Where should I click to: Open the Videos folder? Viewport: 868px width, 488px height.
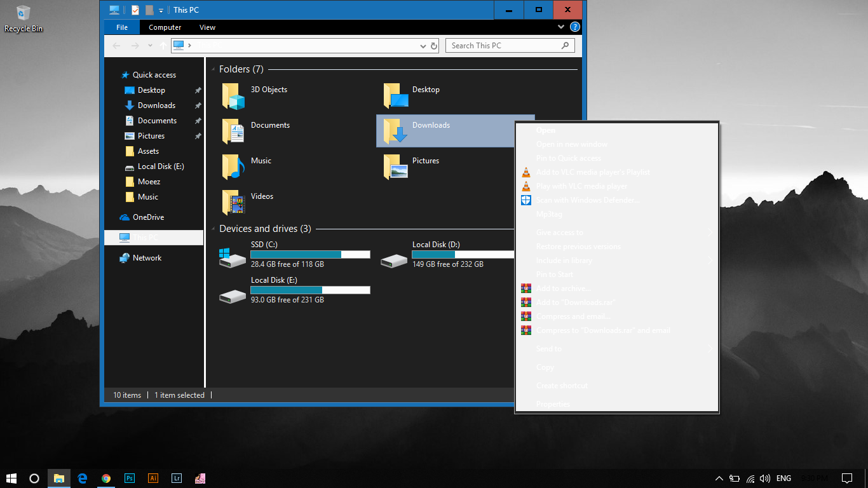coord(248,203)
